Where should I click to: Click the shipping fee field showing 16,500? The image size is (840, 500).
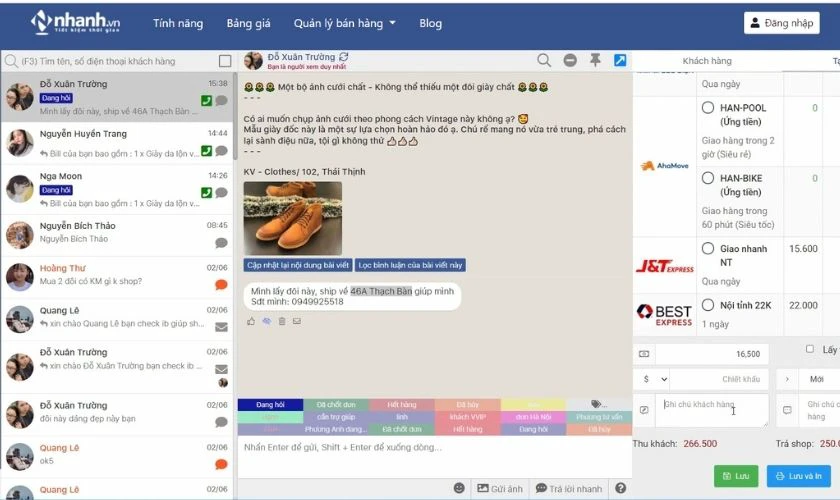(x=711, y=354)
